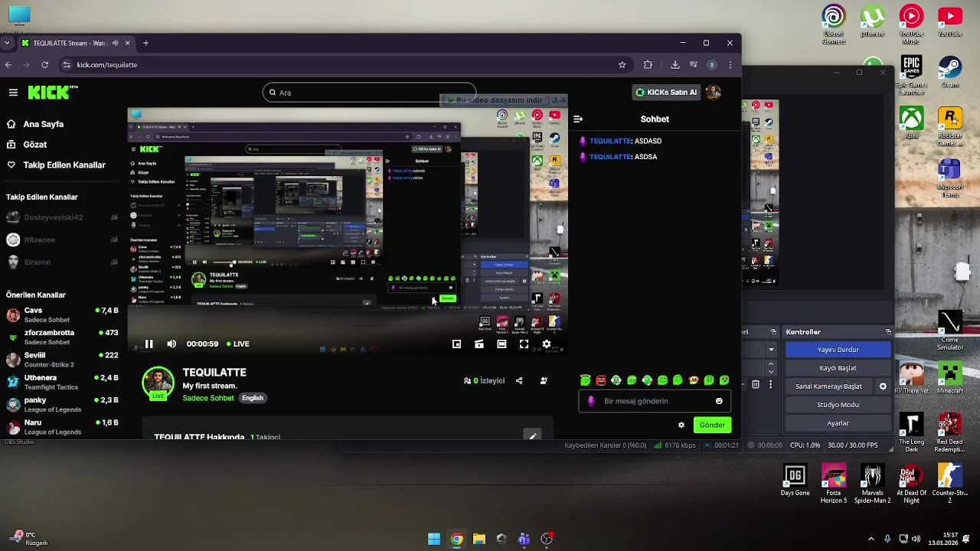The height and width of the screenshot is (551, 980).
Task: Mute the stream volume
Action: pyautogui.click(x=171, y=344)
